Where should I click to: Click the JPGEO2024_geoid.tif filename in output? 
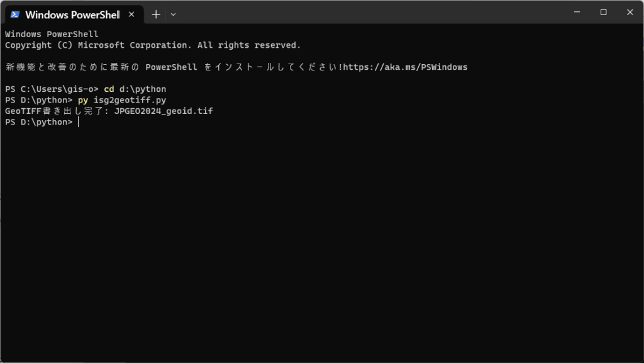click(164, 111)
